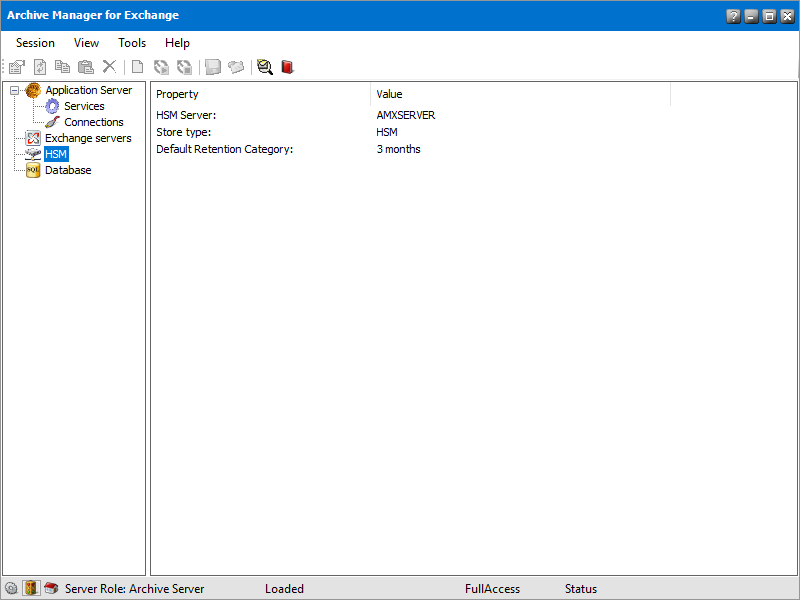Click the red house status bar icon

(x=51, y=588)
